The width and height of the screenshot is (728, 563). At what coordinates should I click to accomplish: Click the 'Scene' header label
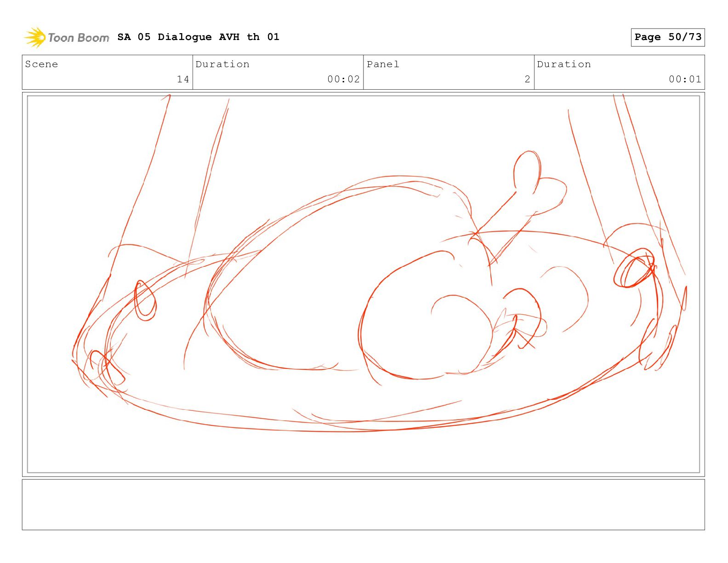41,64
